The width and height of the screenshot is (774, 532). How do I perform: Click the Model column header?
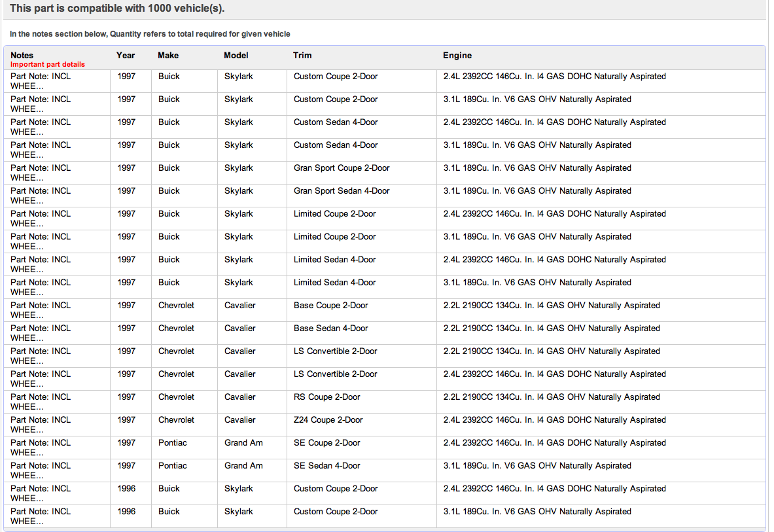click(236, 56)
